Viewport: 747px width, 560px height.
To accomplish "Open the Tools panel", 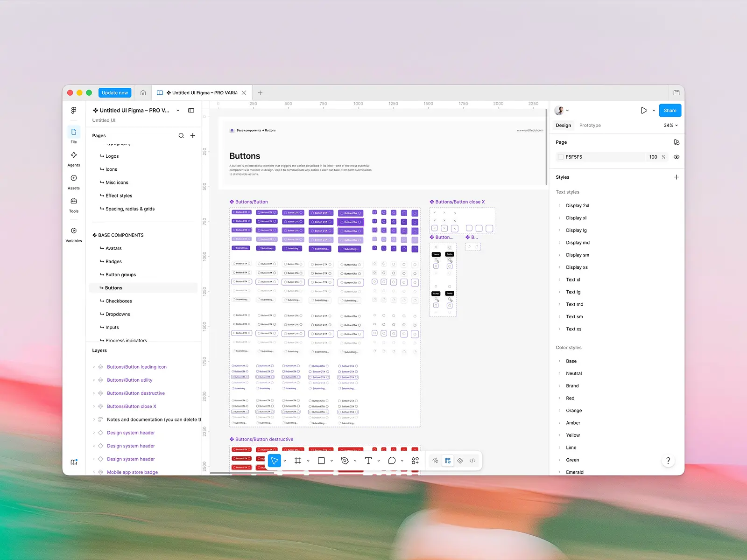I will pos(74,204).
